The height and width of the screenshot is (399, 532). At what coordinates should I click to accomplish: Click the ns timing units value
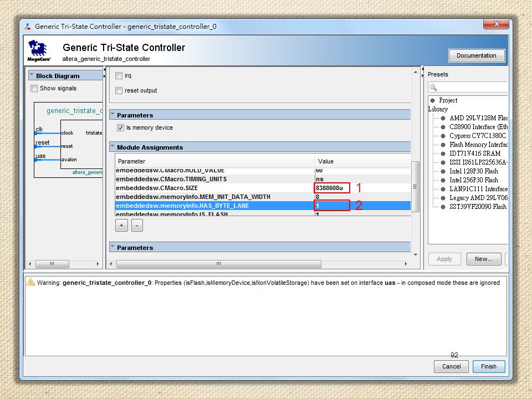(320, 179)
